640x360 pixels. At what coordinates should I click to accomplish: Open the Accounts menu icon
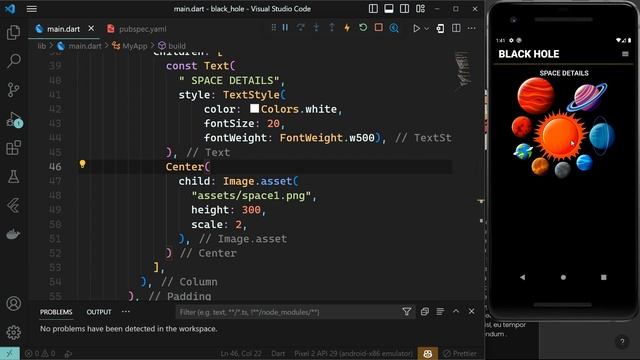pos(13,304)
